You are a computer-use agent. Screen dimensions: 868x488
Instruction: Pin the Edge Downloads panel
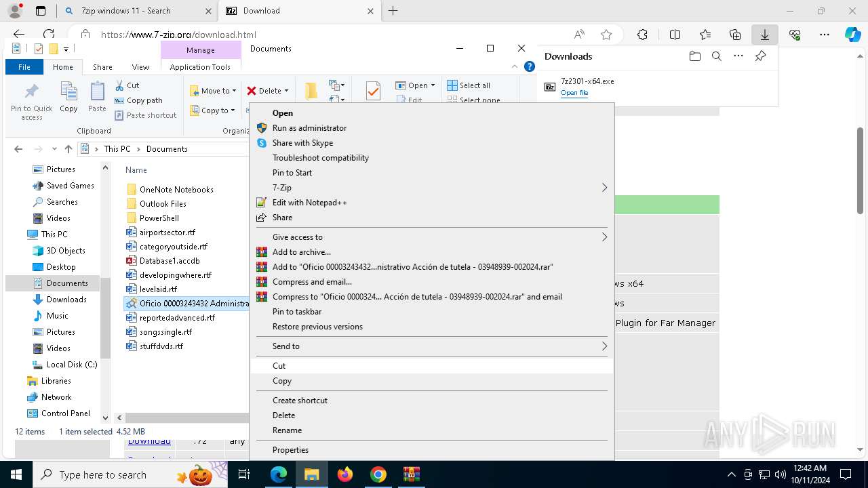760,56
